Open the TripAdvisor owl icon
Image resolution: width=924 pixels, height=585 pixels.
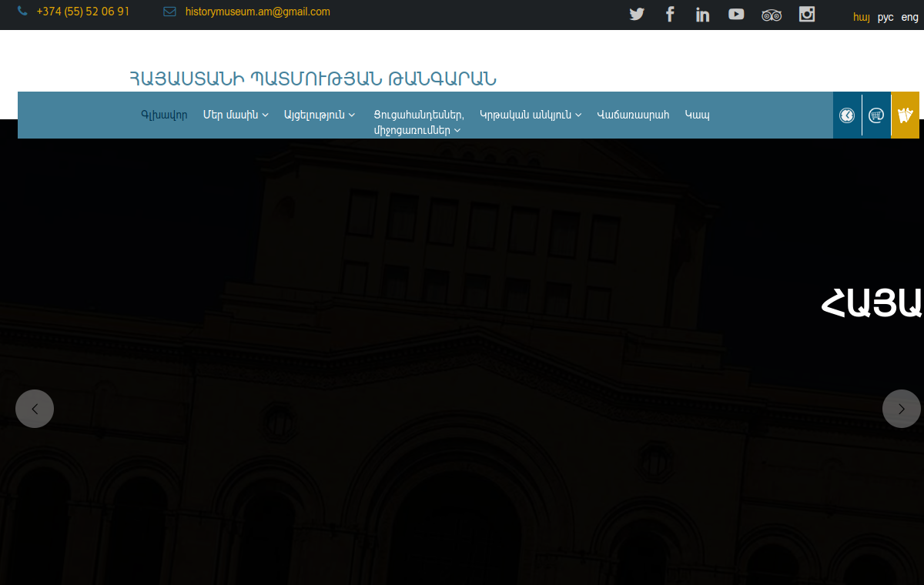click(x=772, y=15)
